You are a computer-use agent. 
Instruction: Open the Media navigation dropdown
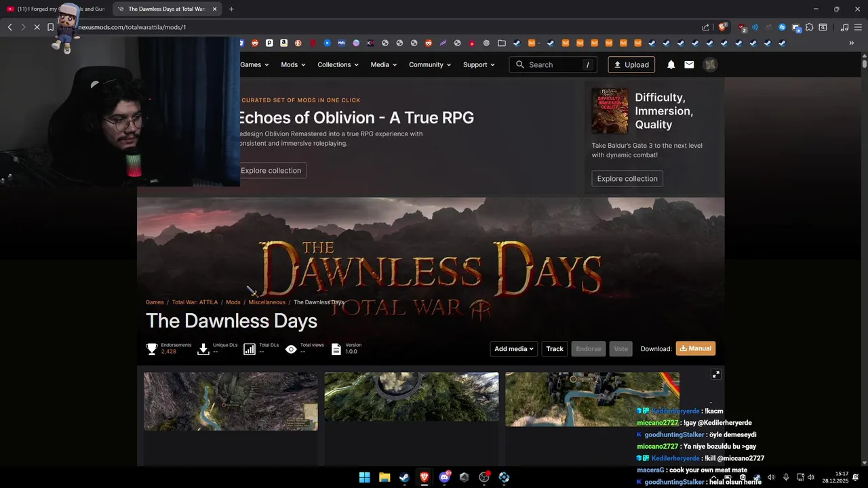[x=384, y=64]
